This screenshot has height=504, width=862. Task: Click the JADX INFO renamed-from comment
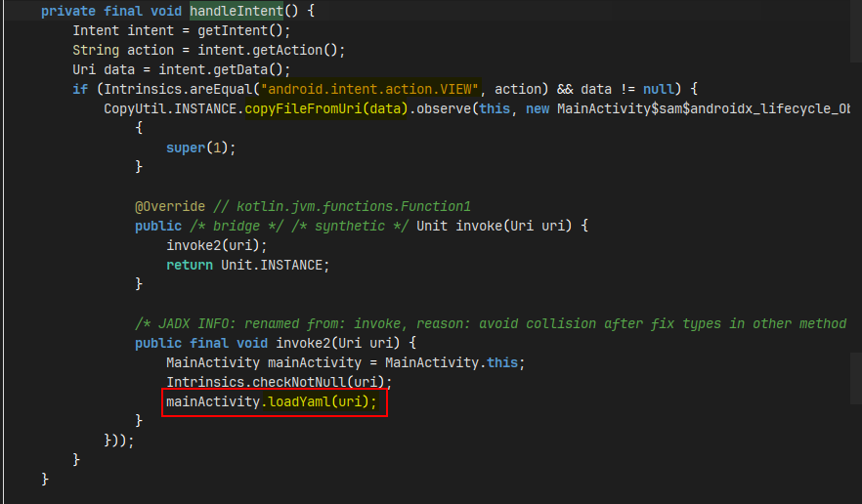point(491,323)
